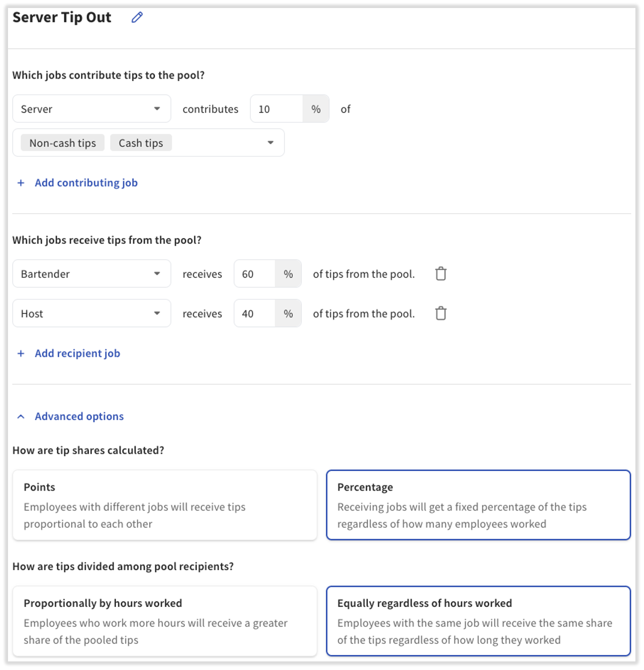Click the plus icon beside Add contributing job
Screen dimensions: 644x670
[x=21, y=182]
